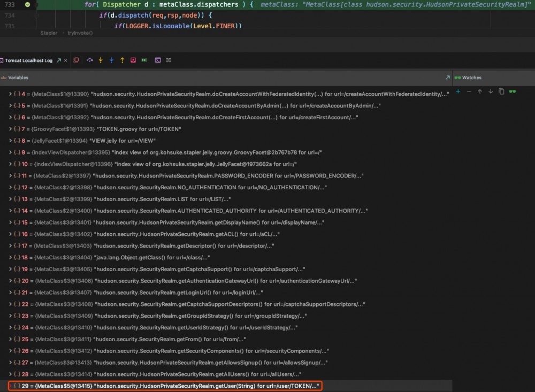Open the Evaluate Expression tool
This screenshot has width=535, height=392.
157,60
